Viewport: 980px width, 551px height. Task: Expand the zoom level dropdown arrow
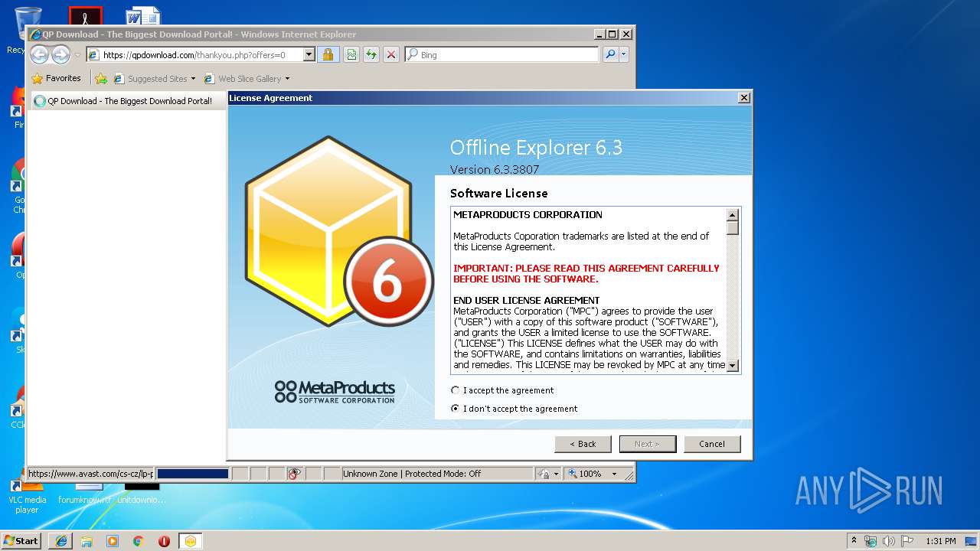614,474
